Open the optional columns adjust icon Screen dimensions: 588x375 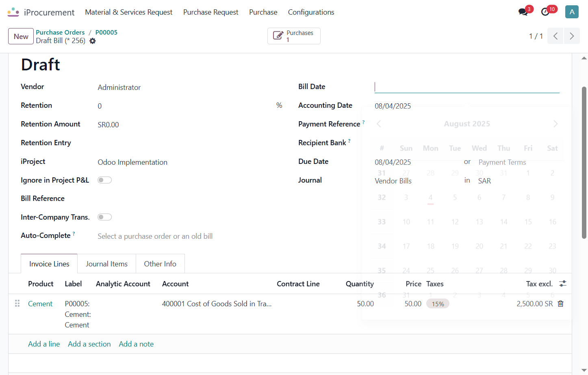point(563,284)
